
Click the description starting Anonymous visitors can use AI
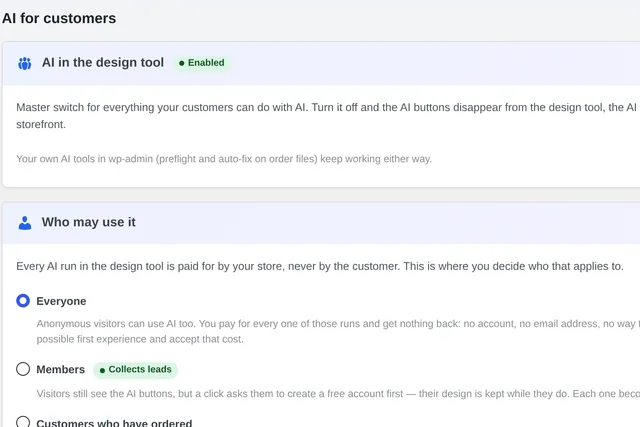coord(338,331)
